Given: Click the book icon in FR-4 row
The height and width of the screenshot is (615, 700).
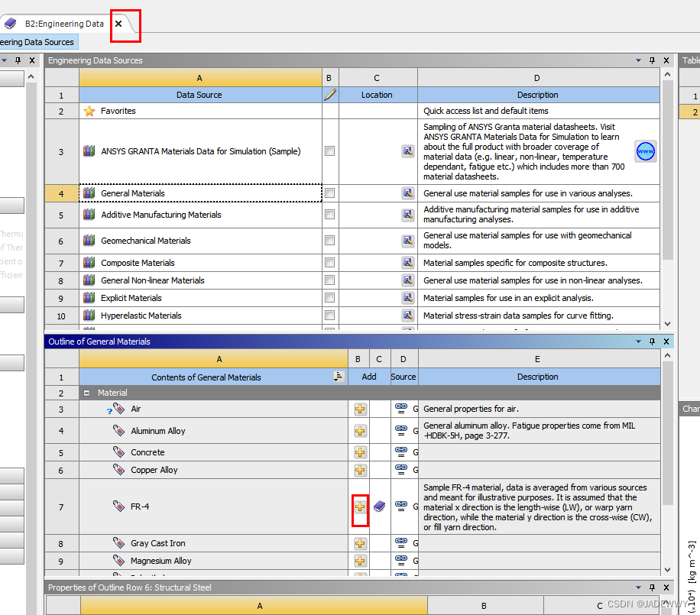Looking at the screenshot, I should 380,506.
